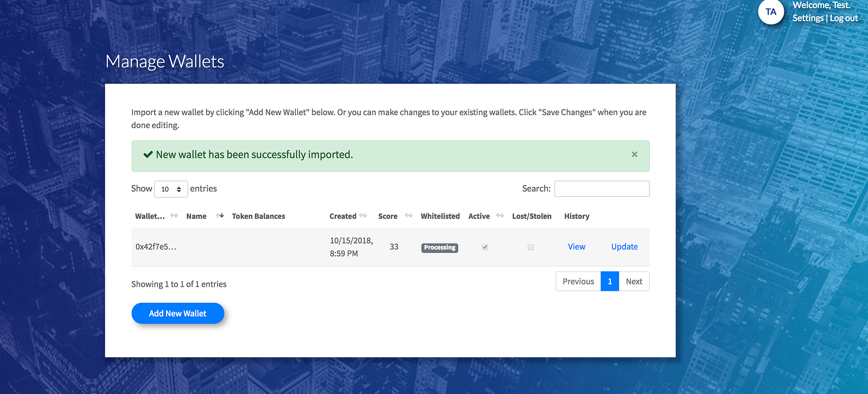Open the Settings link
The height and width of the screenshot is (394, 868).
pyautogui.click(x=808, y=18)
